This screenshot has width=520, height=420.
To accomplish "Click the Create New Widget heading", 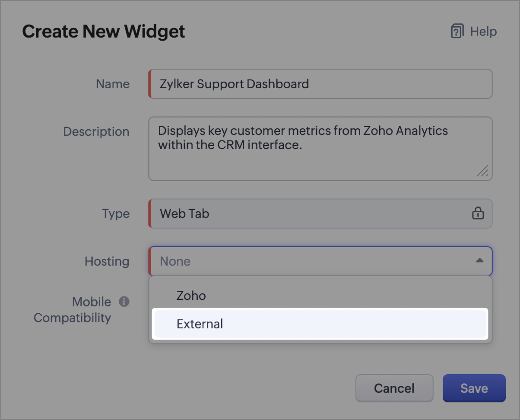I will (104, 32).
